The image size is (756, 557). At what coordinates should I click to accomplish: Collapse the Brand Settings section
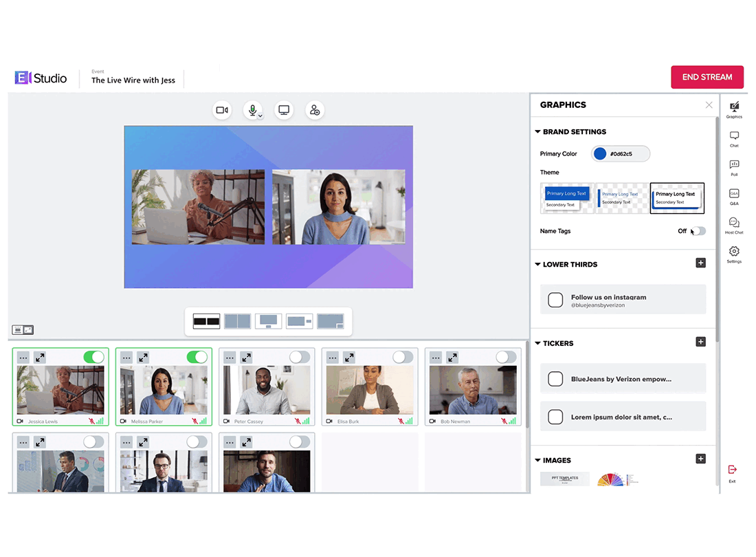click(x=537, y=131)
